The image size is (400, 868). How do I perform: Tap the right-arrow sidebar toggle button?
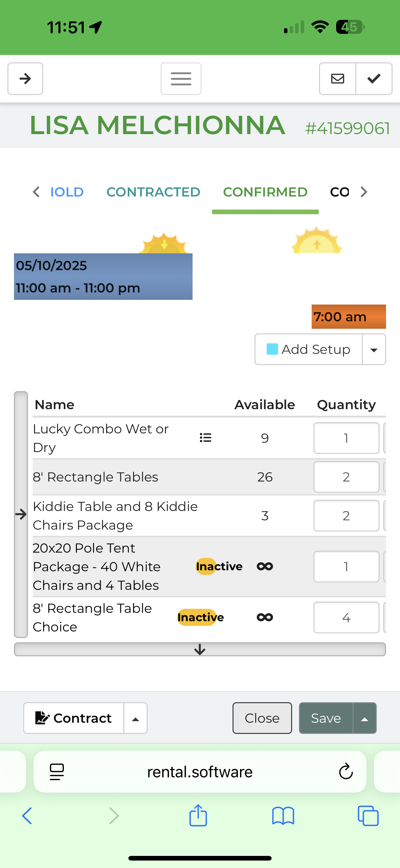pyautogui.click(x=25, y=79)
